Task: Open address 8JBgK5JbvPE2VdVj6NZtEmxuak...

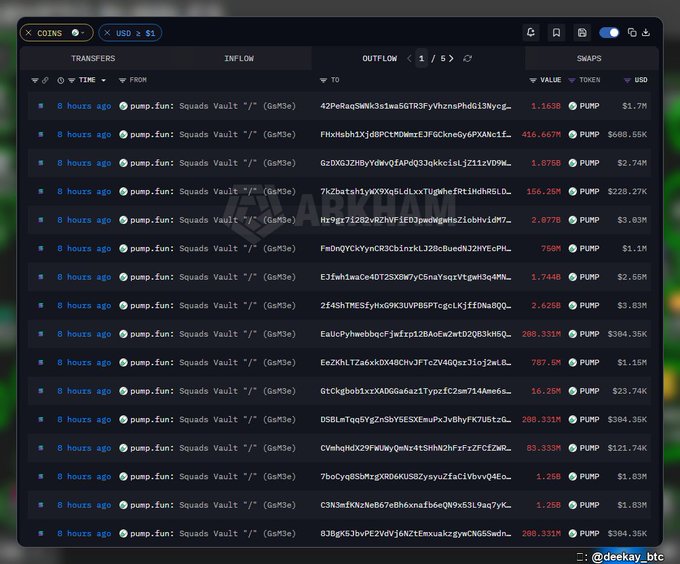Action: [415, 534]
